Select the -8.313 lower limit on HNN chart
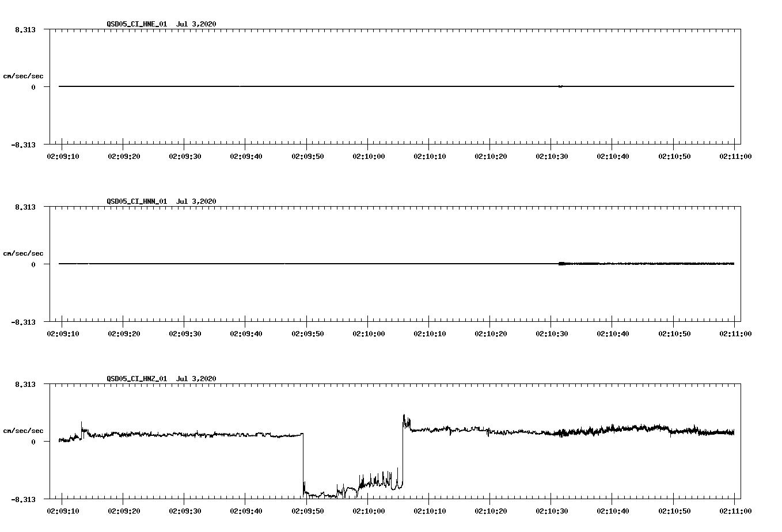 click(x=23, y=322)
